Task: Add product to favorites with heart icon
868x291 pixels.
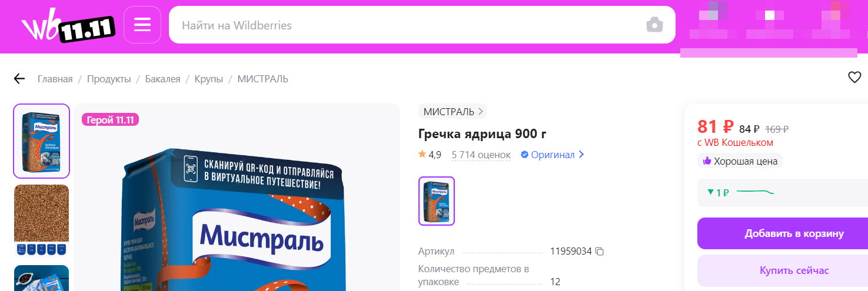Action: pos(854,77)
